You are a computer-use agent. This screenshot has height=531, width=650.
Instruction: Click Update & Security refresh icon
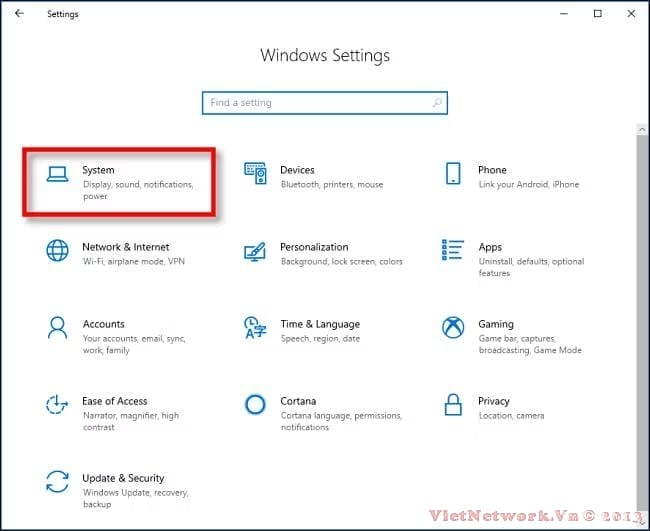(58, 481)
